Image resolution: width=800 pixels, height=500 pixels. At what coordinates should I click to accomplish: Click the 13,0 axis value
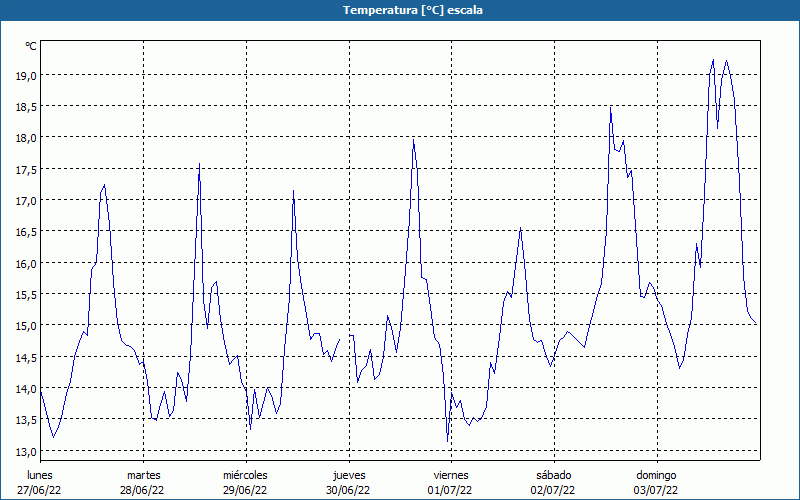point(26,451)
